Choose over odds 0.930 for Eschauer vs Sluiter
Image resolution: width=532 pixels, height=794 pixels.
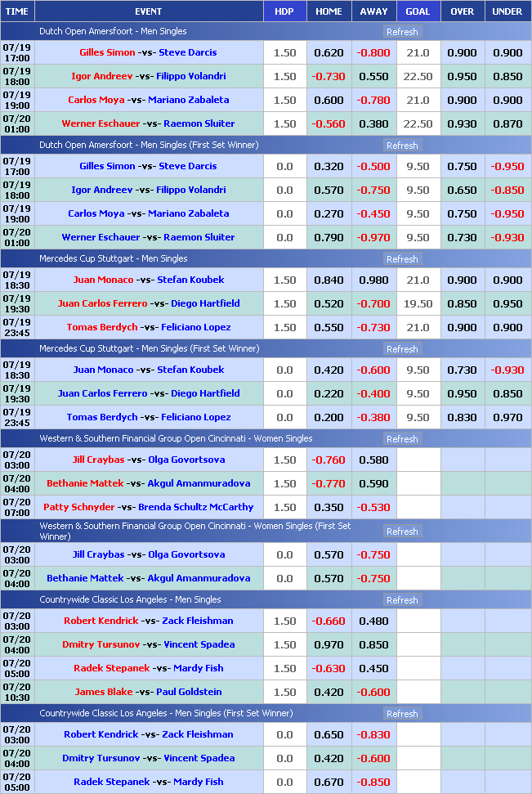click(x=462, y=123)
